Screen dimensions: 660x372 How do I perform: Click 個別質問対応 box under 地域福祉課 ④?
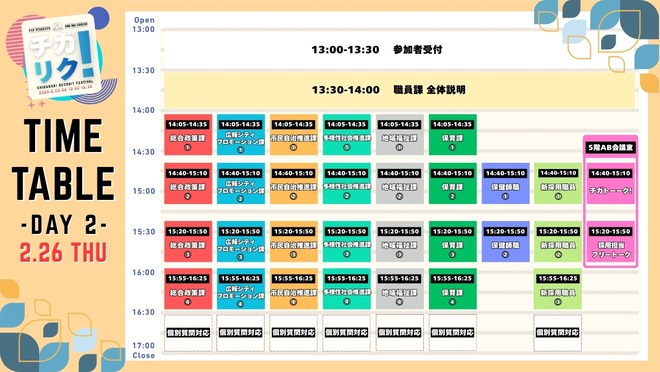tap(400, 333)
